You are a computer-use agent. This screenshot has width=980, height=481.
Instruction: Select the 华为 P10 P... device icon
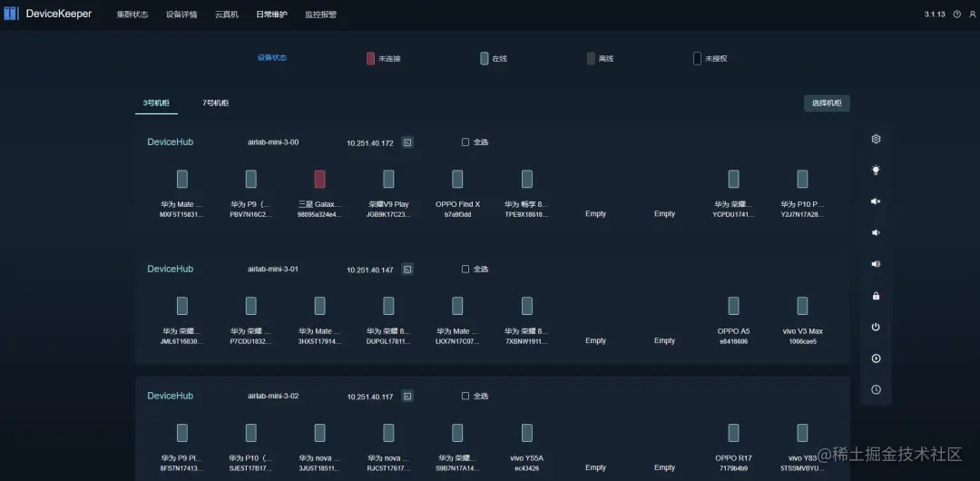pyautogui.click(x=802, y=179)
